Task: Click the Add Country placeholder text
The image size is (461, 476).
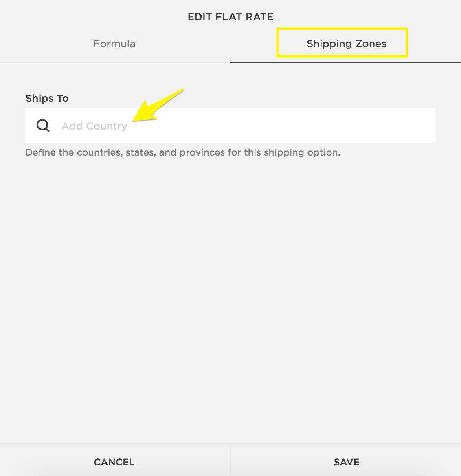Action: coord(94,126)
